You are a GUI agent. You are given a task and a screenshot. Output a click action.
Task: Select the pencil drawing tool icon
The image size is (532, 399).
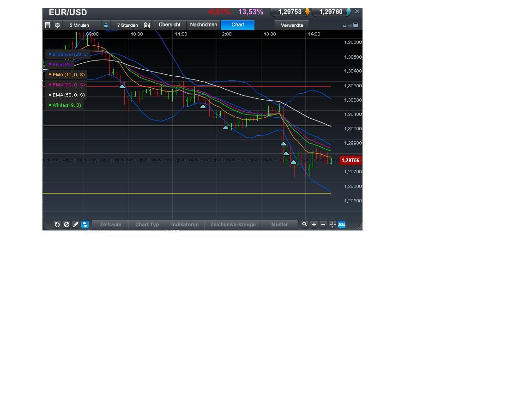pos(76,224)
